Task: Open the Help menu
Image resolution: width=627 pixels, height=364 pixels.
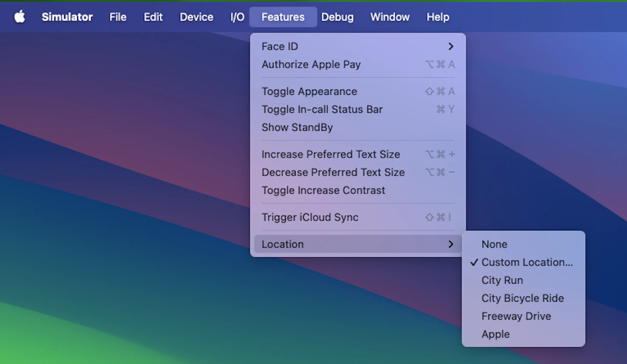Action: tap(438, 17)
